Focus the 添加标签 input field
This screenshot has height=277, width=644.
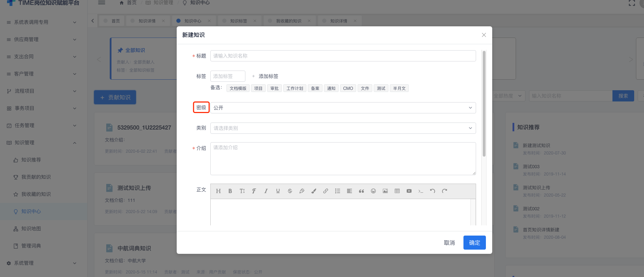pyautogui.click(x=228, y=76)
